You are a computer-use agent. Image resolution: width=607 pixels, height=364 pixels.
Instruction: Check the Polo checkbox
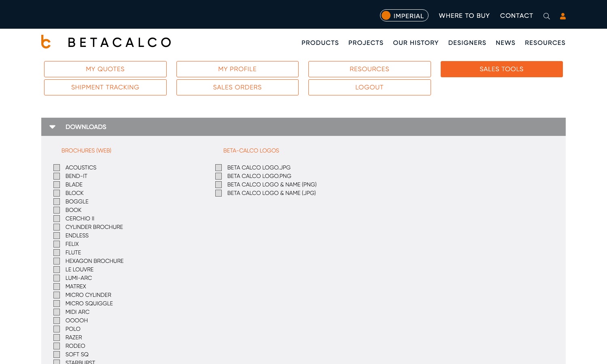tap(57, 329)
